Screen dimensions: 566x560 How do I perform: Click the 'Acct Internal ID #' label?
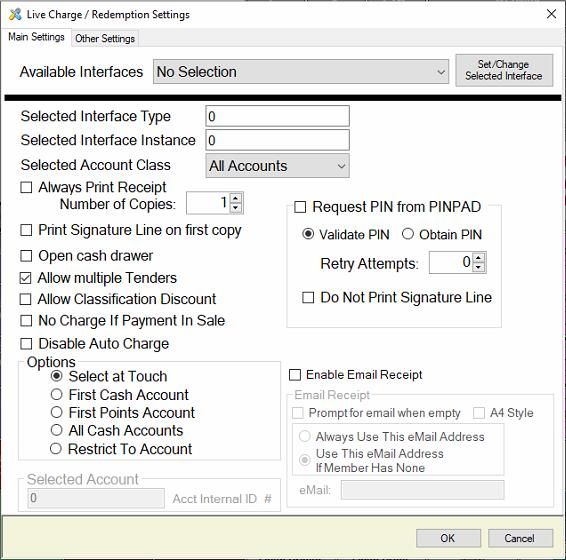pos(222,499)
